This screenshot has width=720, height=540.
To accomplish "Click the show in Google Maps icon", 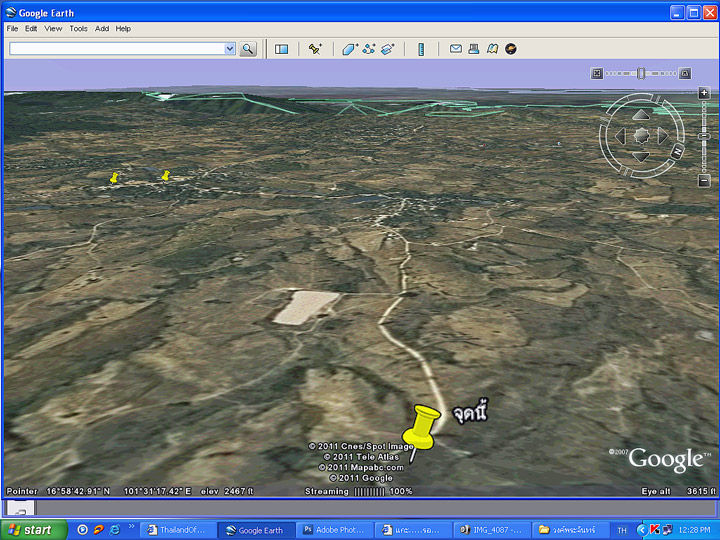I will click(492, 48).
